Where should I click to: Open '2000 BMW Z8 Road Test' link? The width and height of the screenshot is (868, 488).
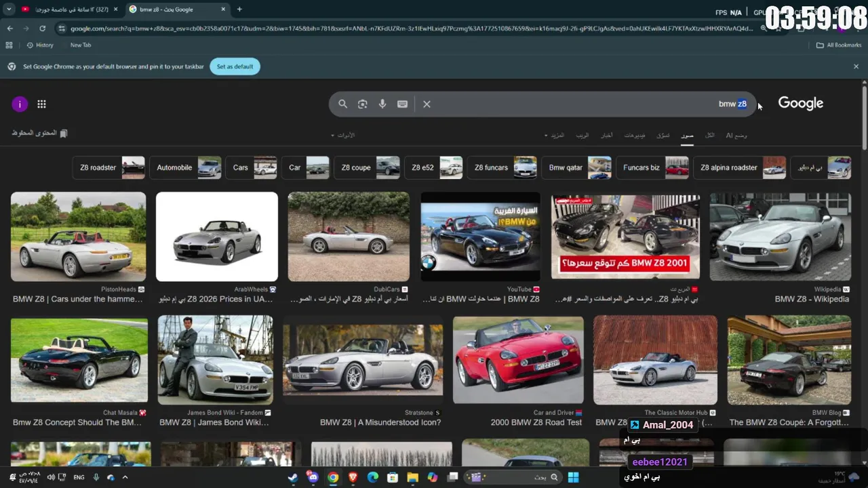click(x=536, y=422)
